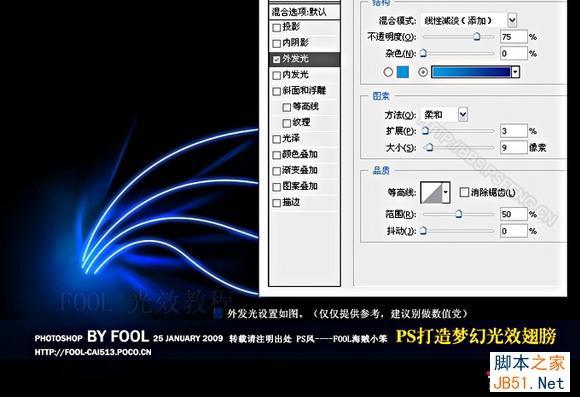Enable the 描边 stroke checkbox
This screenshot has height=397, width=580.
(276, 203)
